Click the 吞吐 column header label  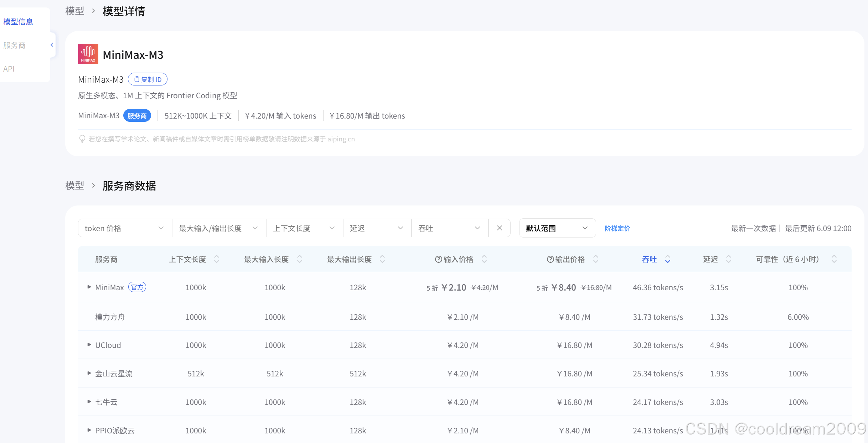tap(649, 259)
